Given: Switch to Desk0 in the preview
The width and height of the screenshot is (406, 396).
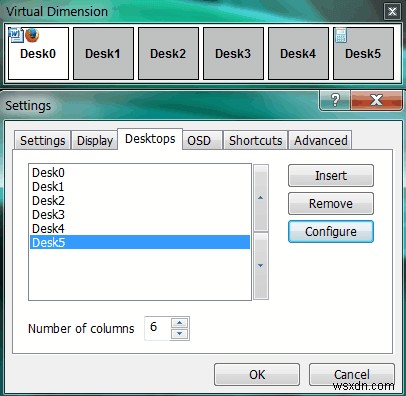Looking at the screenshot, I should coord(38,54).
